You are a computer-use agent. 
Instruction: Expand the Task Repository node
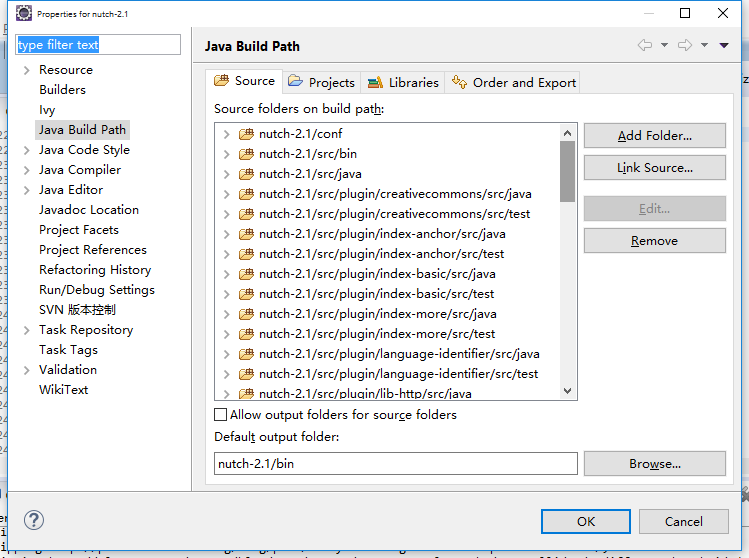pos(27,330)
